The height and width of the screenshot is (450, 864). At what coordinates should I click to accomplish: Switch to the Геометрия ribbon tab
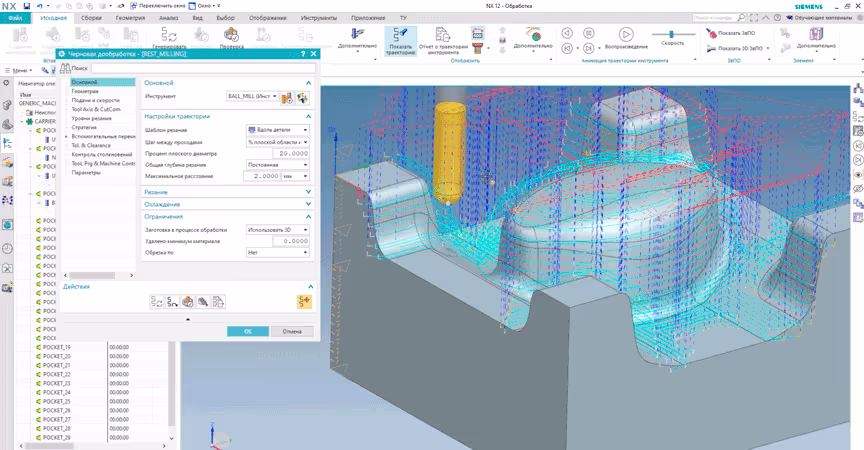[x=130, y=18]
